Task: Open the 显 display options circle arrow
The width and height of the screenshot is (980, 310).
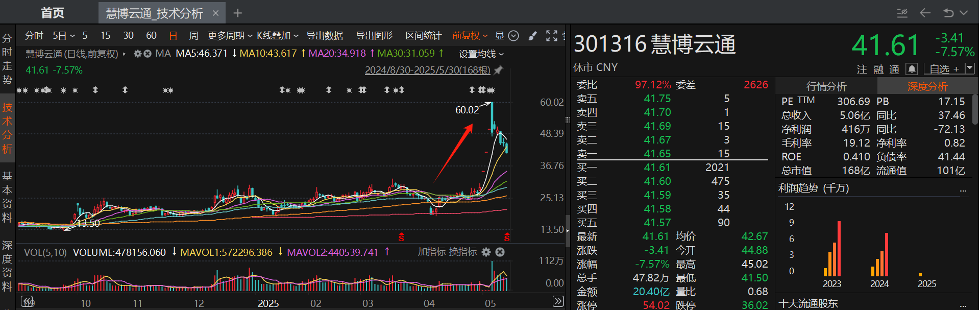Action: click(x=513, y=36)
